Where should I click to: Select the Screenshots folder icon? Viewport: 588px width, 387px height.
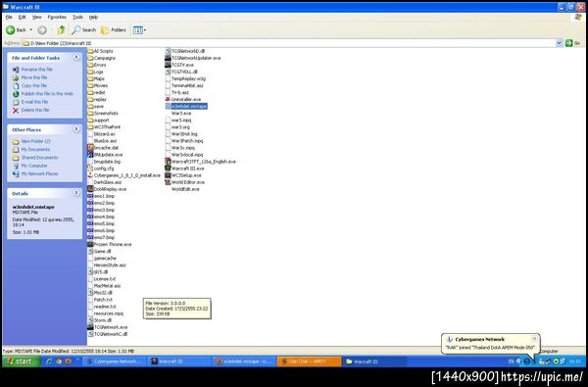[90, 114]
